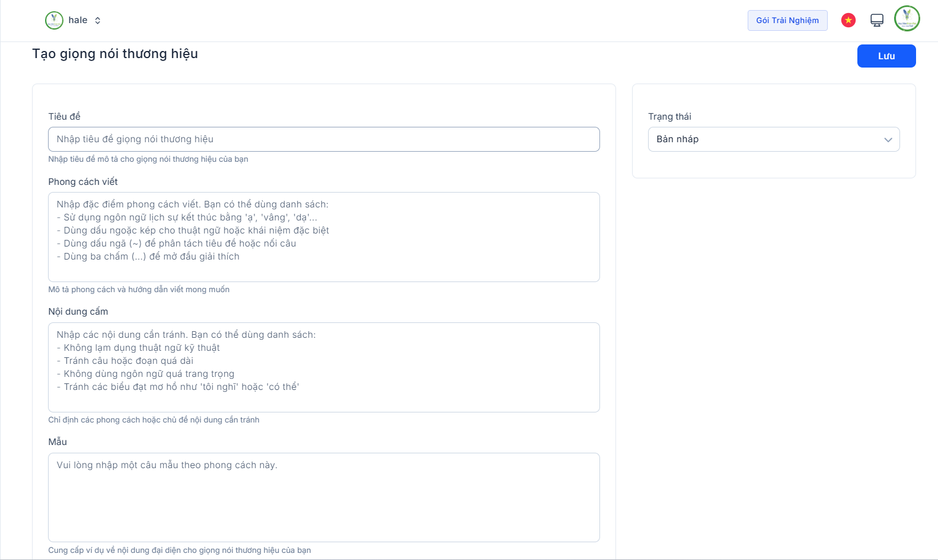Click the Nội dung cấm label
This screenshot has height=560, width=938.
78,312
